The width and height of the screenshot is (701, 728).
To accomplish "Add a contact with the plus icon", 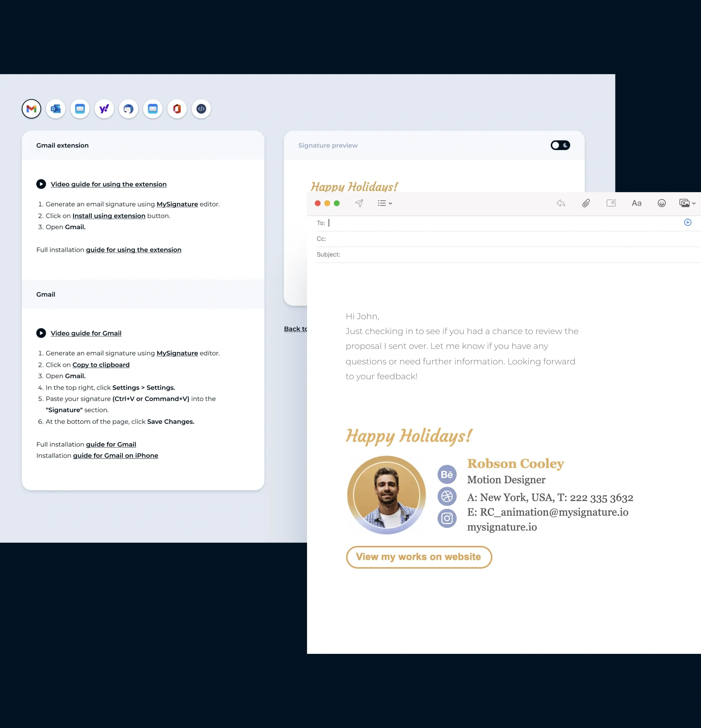I will point(688,222).
